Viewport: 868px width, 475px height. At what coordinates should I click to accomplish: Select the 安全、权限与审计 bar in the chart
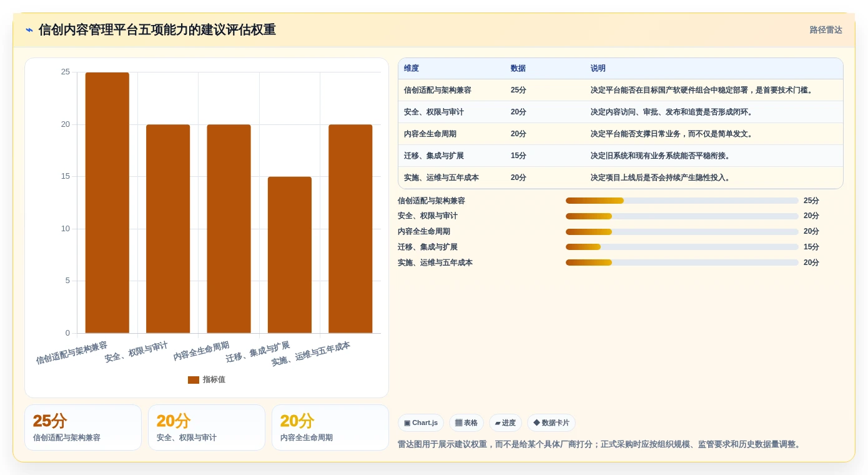click(x=168, y=229)
